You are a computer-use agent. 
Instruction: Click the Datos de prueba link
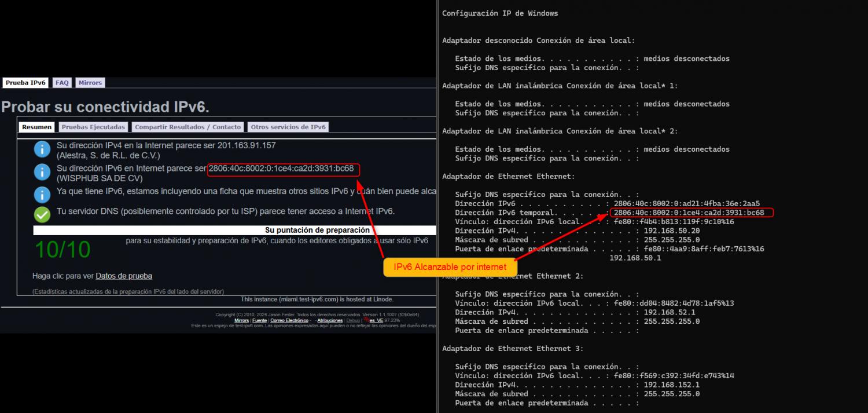click(x=124, y=276)
